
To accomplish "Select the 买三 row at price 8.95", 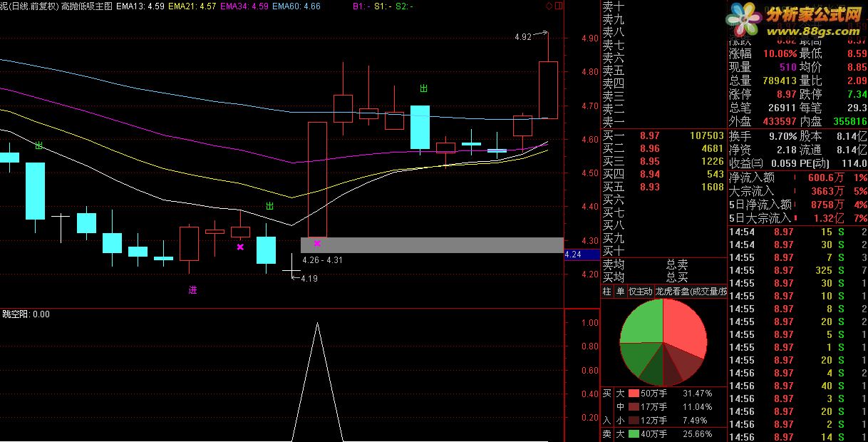I will (663, 161).
